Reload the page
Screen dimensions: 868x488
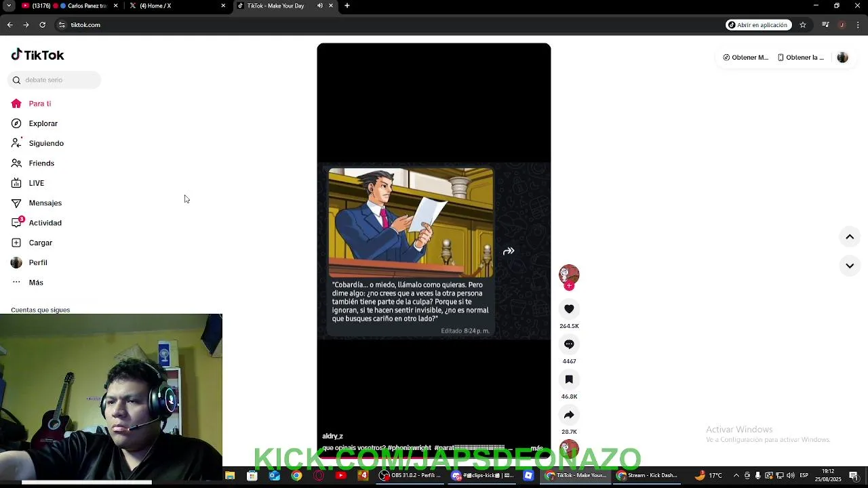(42, 25)
